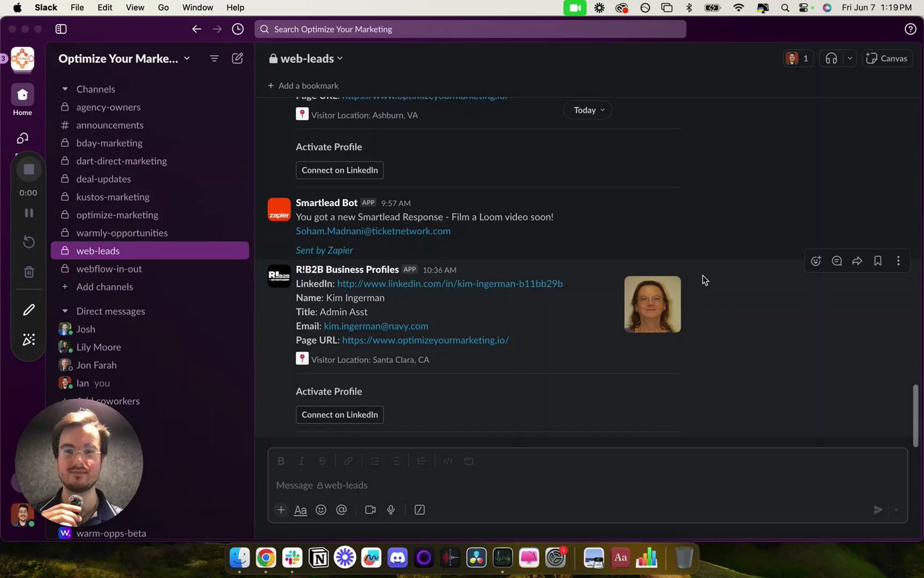Click the send message arrow
This screenshot has height=578, width=924.
pyautogui.click(x=878, y=509)
